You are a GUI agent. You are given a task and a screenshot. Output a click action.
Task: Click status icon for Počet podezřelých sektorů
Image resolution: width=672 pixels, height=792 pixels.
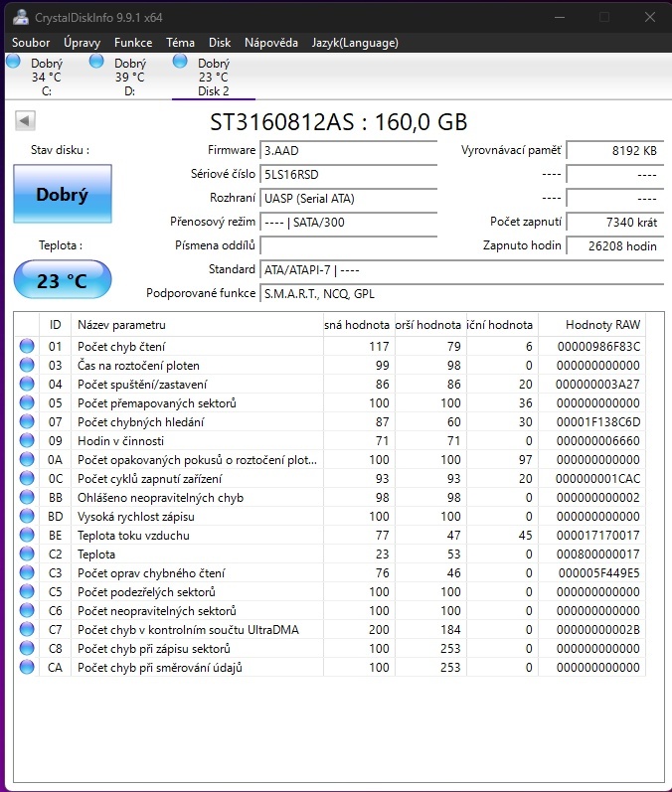pyautogui.click(x=27, y=591)
